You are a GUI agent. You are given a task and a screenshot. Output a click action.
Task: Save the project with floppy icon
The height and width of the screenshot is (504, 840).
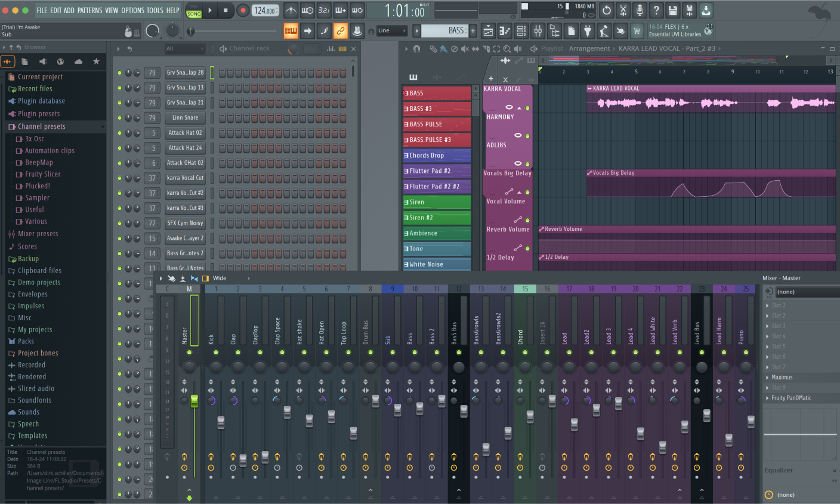(673, 10)
